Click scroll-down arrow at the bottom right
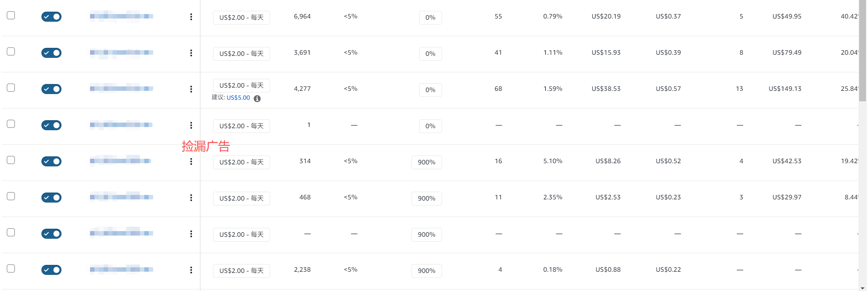Viewport: 868px width, 291px height. coord(862,288)
